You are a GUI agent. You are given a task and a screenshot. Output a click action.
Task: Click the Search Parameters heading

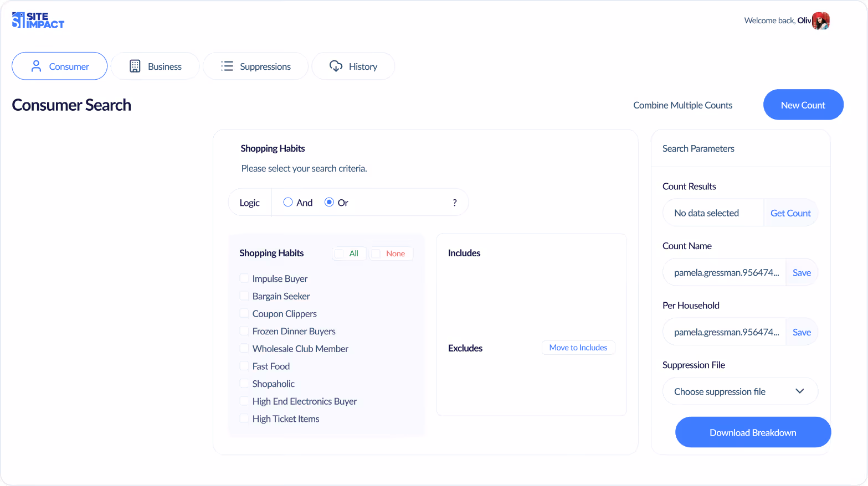click(698, 148)
